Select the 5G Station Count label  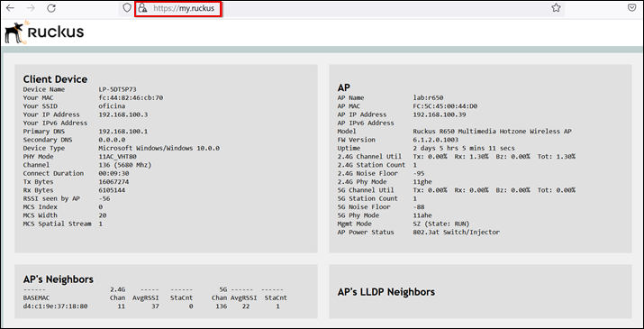pos(367,198)
